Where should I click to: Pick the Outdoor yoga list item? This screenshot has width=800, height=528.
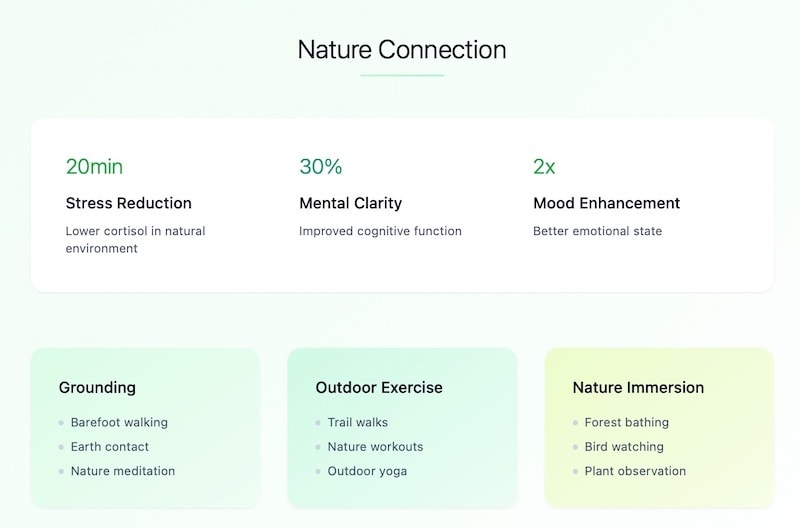[367, 471]
